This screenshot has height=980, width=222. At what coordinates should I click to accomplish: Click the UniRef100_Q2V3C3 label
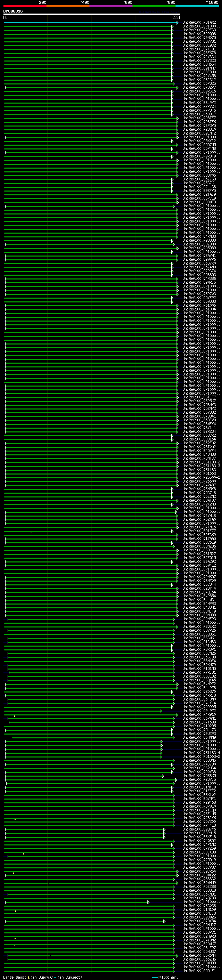point(199,60)
